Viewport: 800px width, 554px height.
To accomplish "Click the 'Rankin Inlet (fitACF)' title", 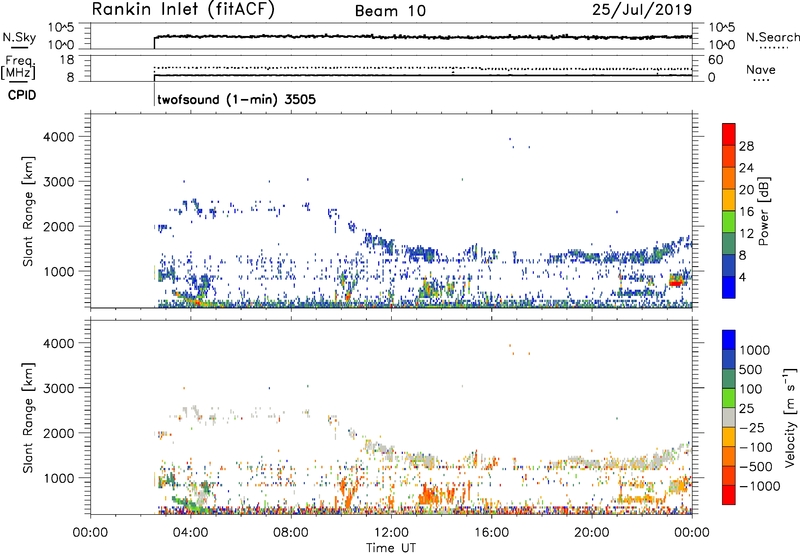I will (x=183, y=10).
